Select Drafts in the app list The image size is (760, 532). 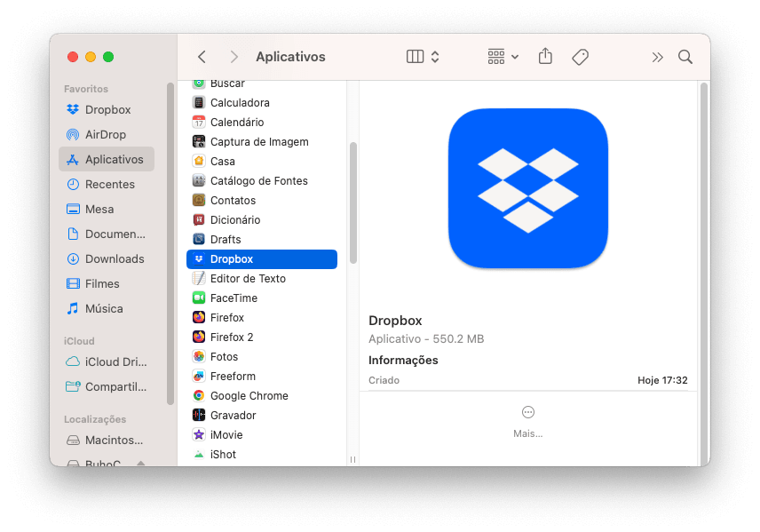click(x=262, y=240)
